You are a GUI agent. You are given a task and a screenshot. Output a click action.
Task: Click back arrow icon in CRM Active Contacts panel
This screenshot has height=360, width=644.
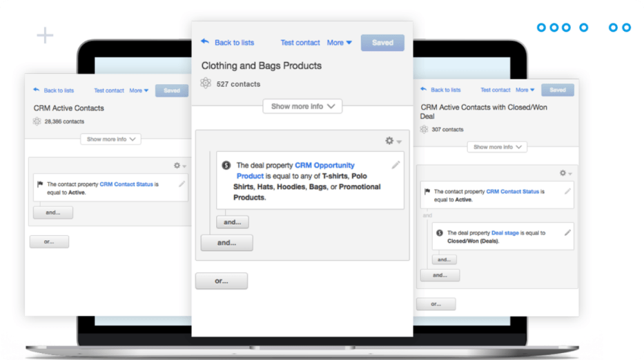click(36, 90)
